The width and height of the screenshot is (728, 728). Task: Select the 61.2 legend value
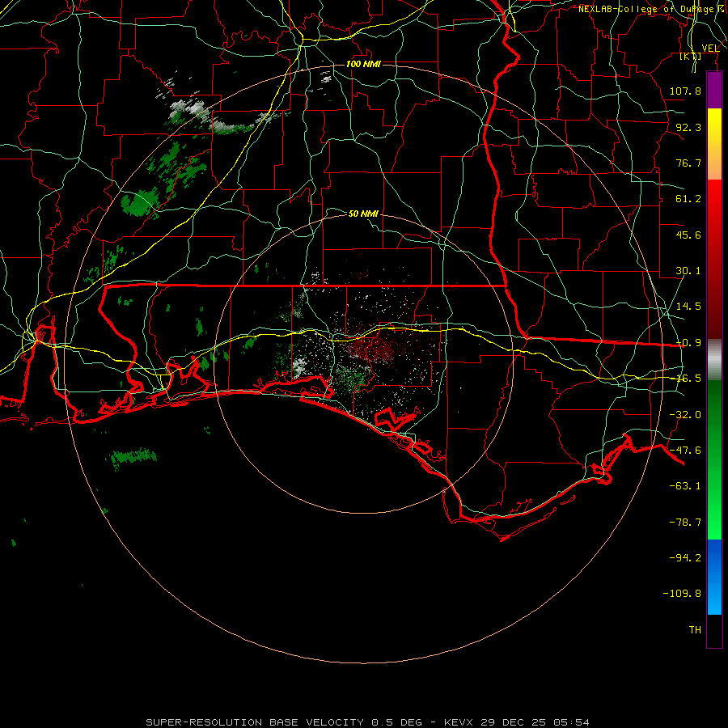point(688,199)
